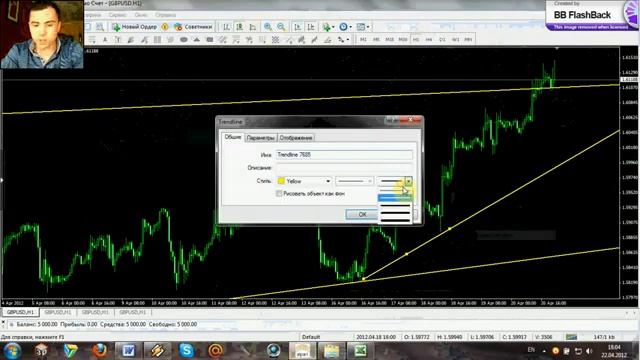Switch chart to bar chart mode
Viewport: 640px width, 360px height.
click(227, 27)
